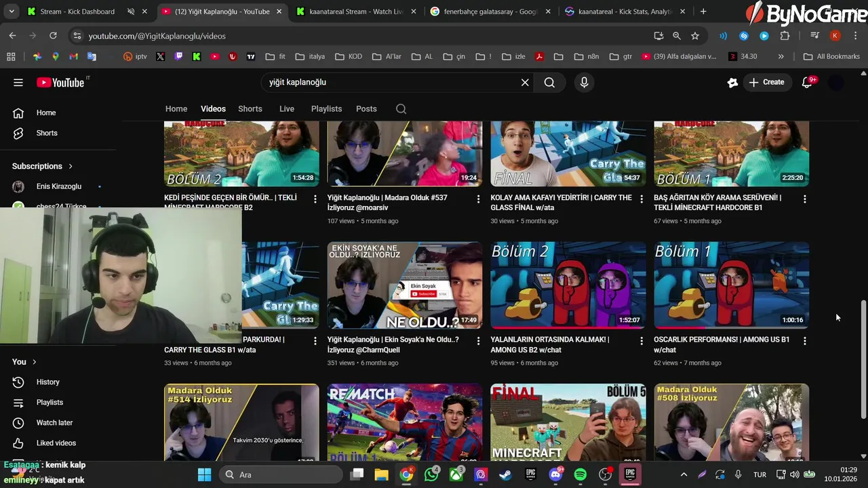Open options for KEDİ PEŞİNDE GEÇEN video
Viewport: 868px width, 488px height.
pos(315,199)
